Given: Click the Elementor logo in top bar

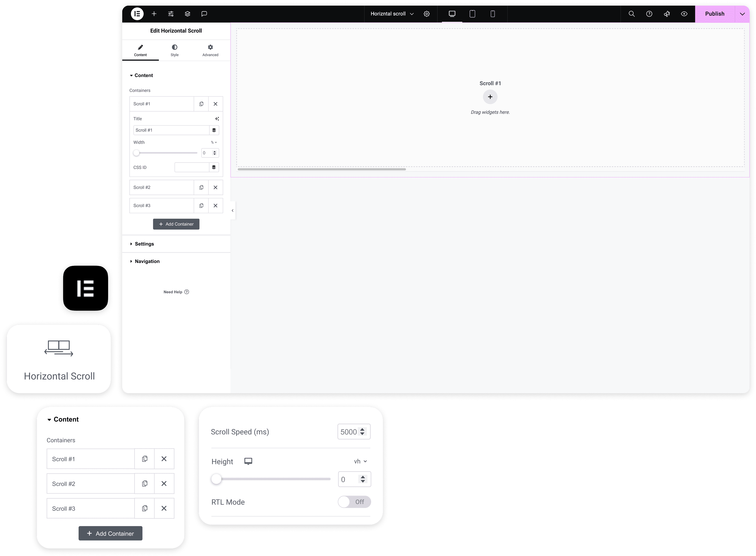Looking at the screenshot, I should pos(137,14).
